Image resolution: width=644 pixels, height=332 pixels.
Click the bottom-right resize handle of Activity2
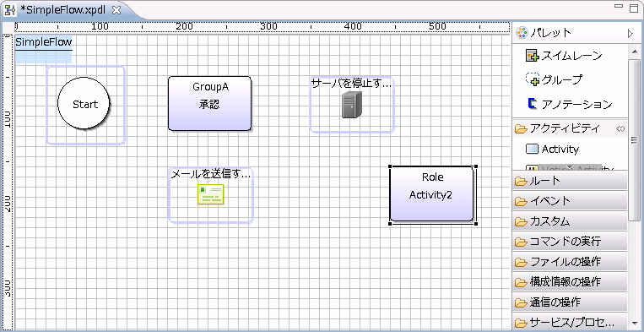(x=475, y=224)
